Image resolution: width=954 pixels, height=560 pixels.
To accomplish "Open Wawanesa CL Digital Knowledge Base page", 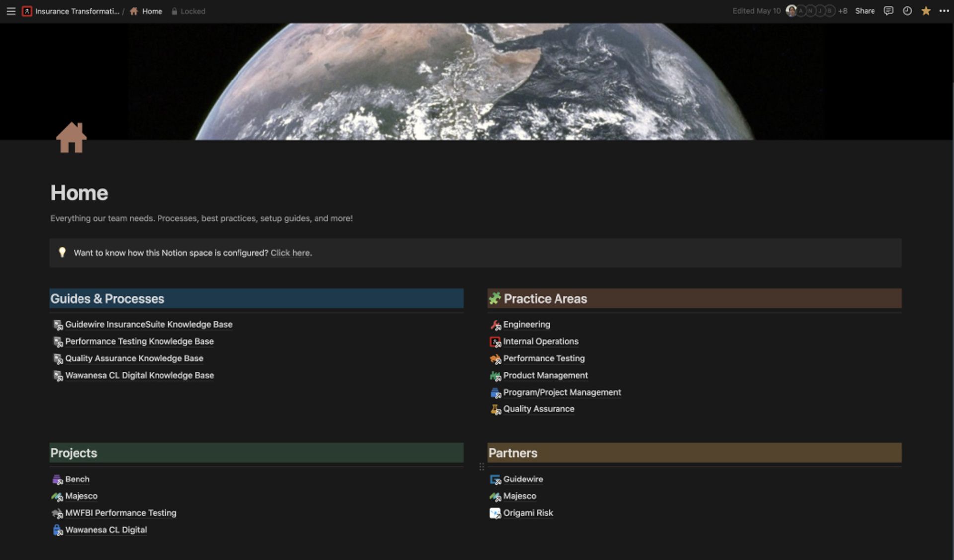I will [140, 375].
